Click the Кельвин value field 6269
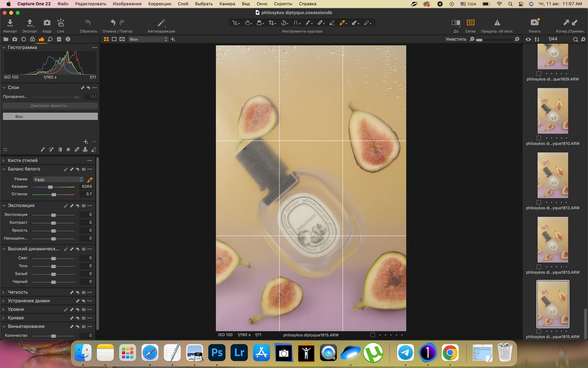This screenshot has height=368, width=588. click(x=86, y=186)
